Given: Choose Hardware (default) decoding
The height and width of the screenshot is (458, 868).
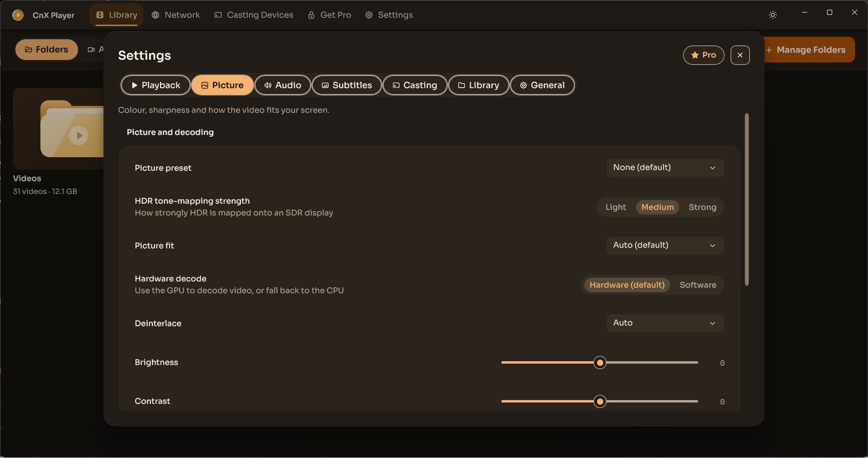Looking at the screenshot, I should tap(627, 285).
